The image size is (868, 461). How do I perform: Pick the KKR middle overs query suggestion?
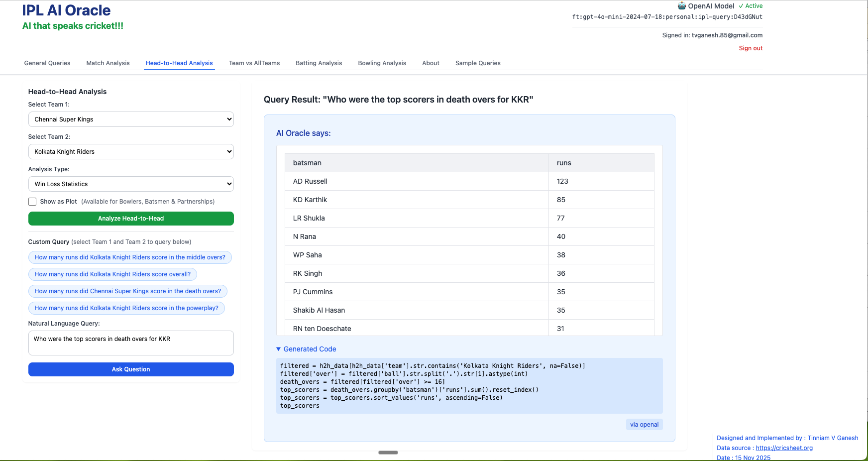[x=130, y=257]
